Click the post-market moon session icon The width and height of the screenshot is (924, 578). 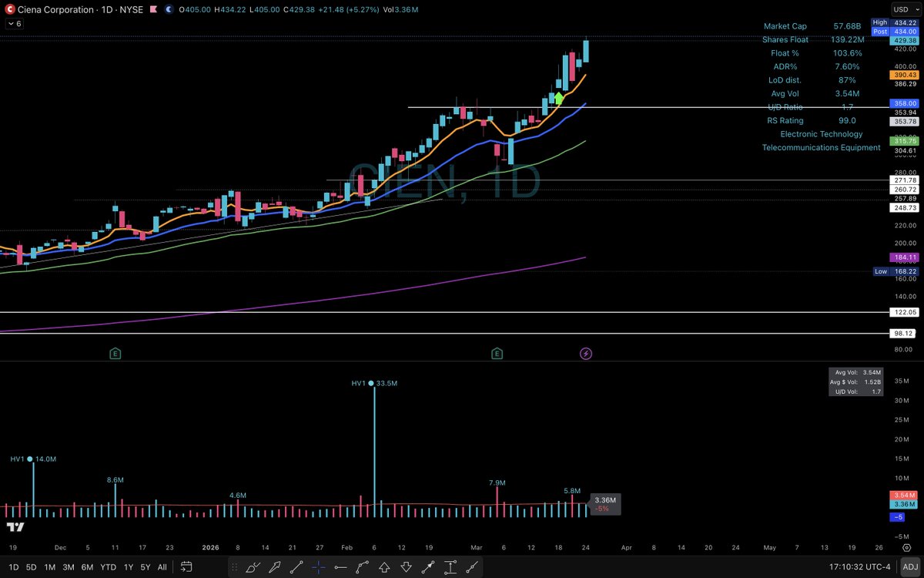(167, 9)
